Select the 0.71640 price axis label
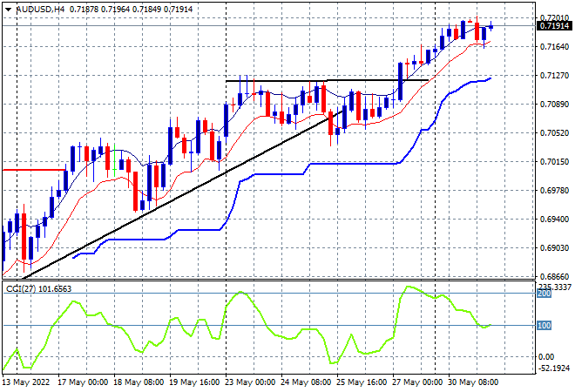The height and width of the screenshot is (392, 575). tap(554, 46)
